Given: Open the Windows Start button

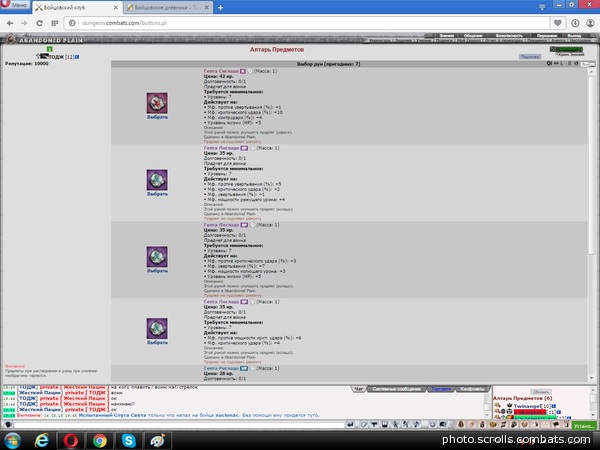Looking at the screenshot, I should coord(12,441).
